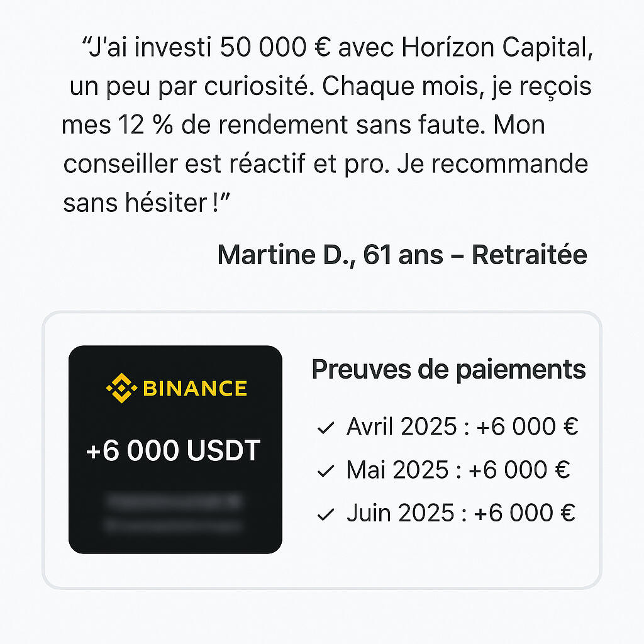
Task: Select the +6 000 USDT amount
Action: pos(173,451)
